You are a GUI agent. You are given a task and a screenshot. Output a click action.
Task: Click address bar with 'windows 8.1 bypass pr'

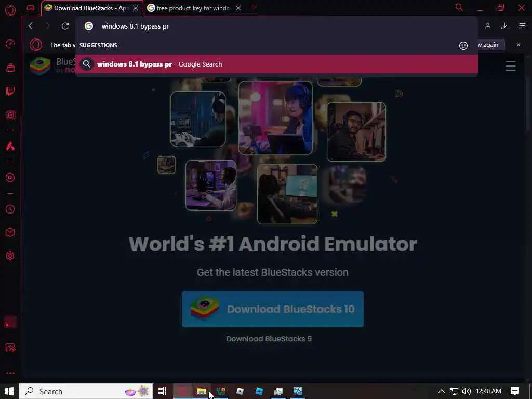click(x=276, y=26)
